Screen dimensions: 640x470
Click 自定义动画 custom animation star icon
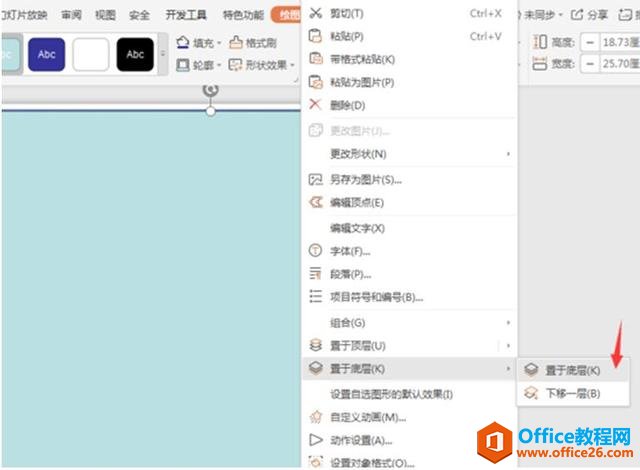point(316,417)
